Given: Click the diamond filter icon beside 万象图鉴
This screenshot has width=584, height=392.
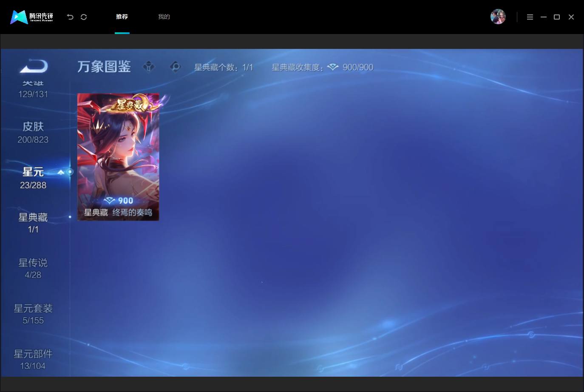Looking at the screenshot, I should [x=149, y=67].
